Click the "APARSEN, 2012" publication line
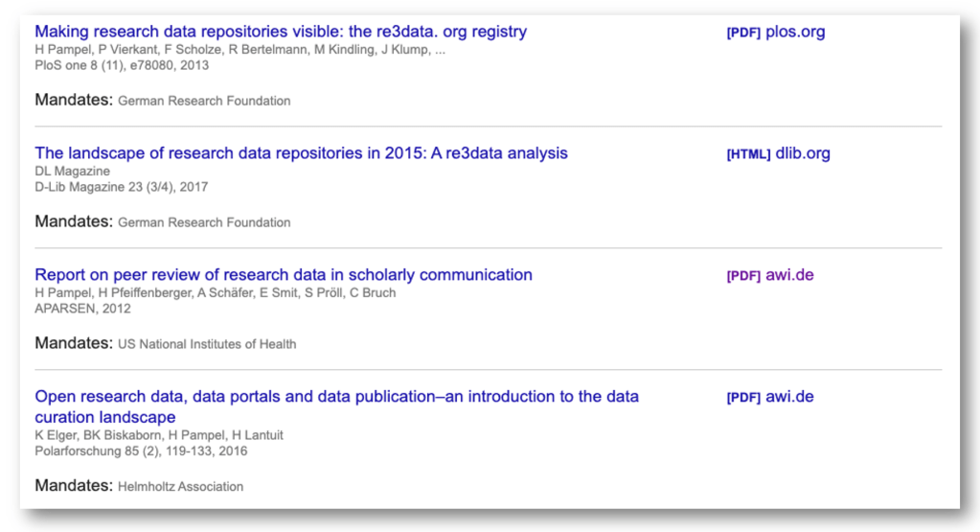Image resolution: width=980 pixels, height=532 pixels. (82, 309)
